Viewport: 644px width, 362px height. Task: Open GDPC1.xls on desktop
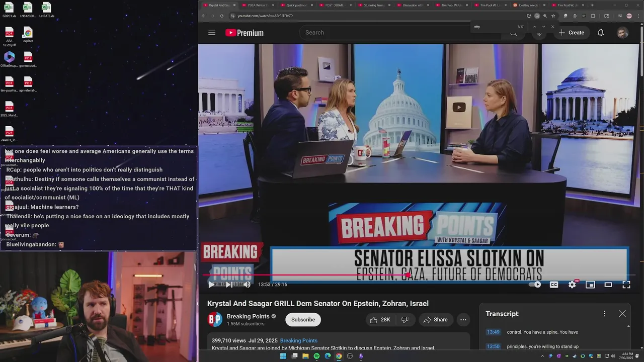click(9, 10)
